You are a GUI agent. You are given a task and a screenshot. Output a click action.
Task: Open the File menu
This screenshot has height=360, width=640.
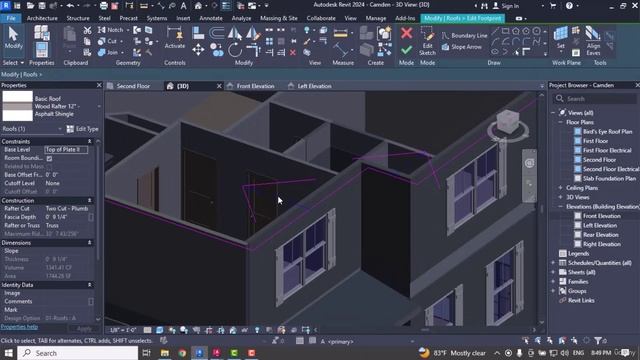click(11, 18)
